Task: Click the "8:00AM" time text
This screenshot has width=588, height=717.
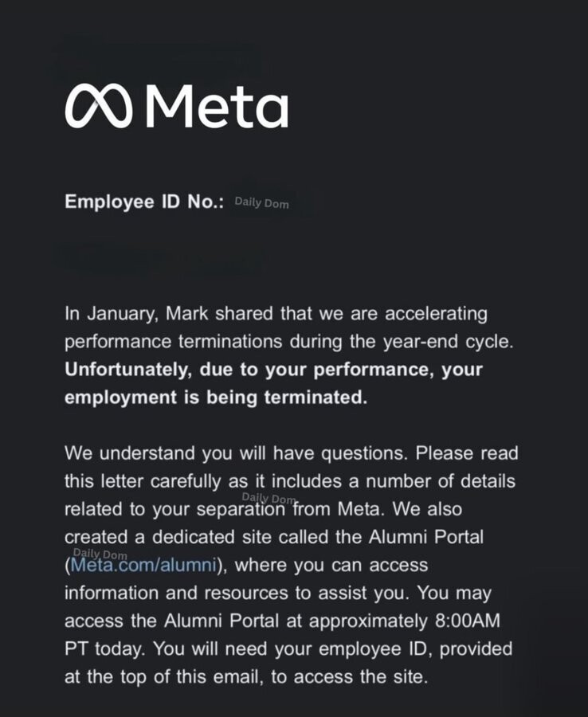Action: (477, 621)
